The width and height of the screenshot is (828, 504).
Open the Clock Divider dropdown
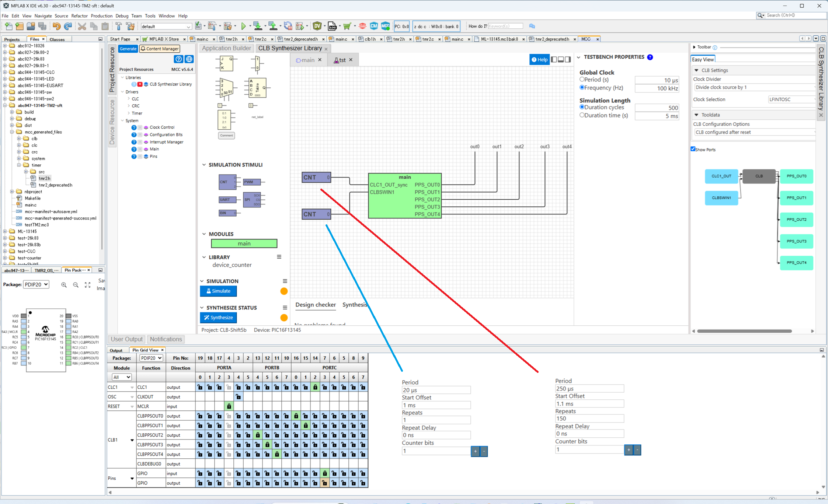coord(754,87)
